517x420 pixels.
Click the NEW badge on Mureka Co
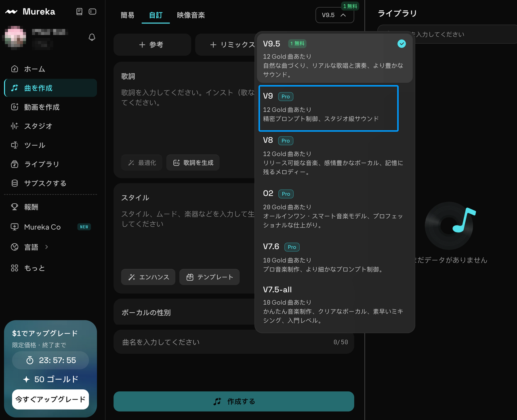(x=84, y=227)
